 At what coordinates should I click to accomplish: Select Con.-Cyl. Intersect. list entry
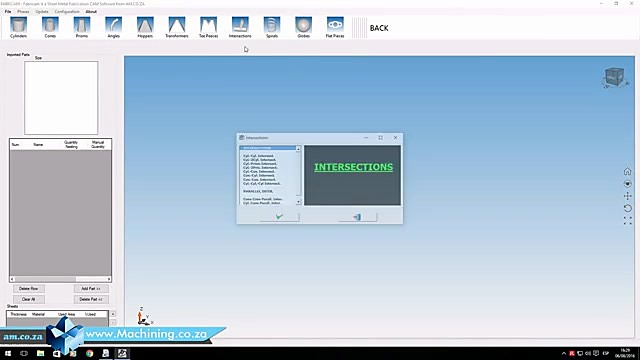259,176
